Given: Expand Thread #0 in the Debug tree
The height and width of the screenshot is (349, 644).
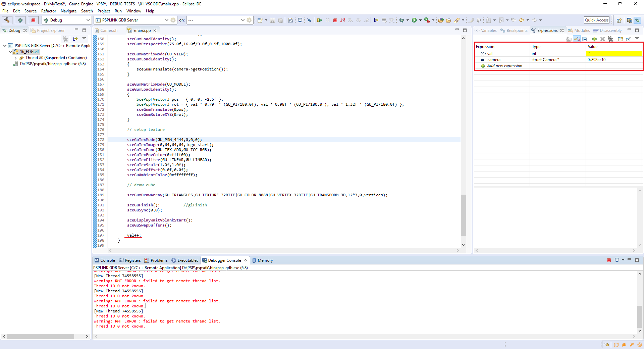Looking at the screenshot, I should (16, 58).
